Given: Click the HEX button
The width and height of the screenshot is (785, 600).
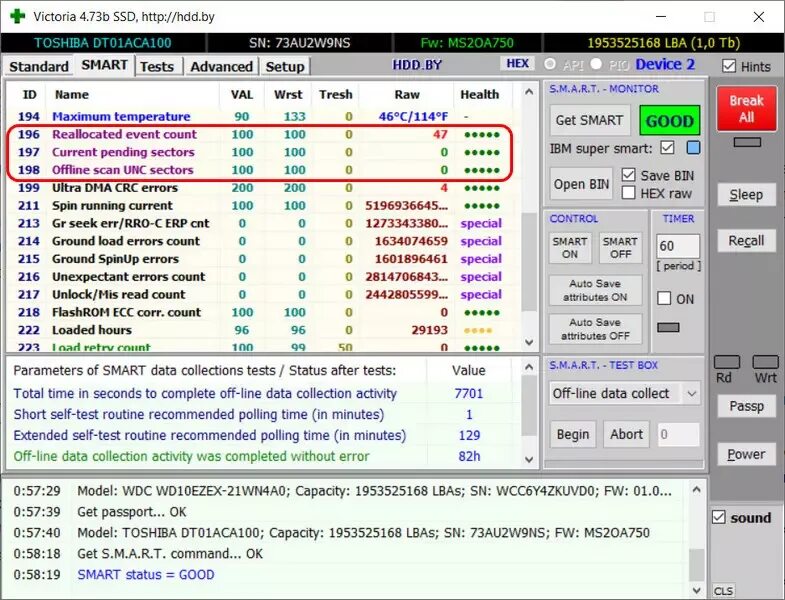Looking at the screenshot, I should [518, 64].
